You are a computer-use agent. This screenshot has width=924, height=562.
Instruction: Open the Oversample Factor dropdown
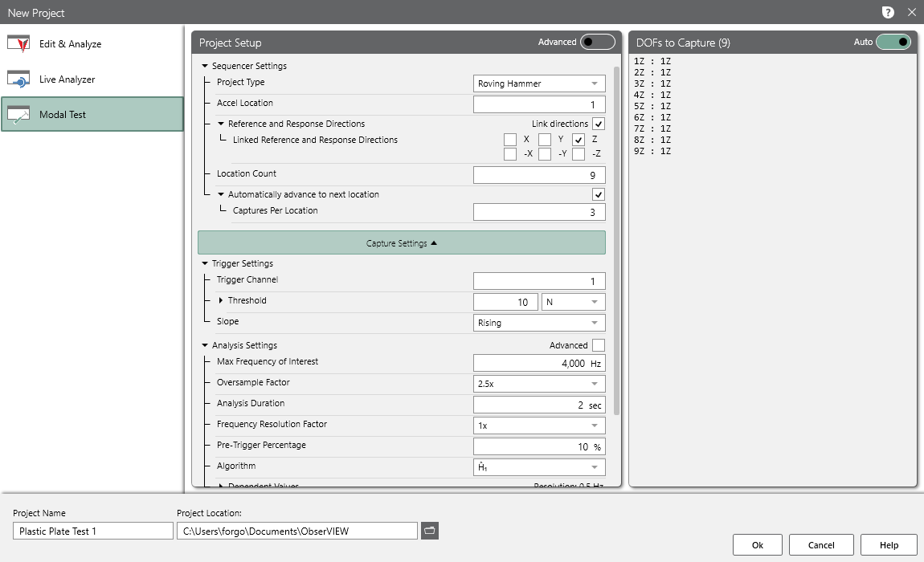(539, 384)
